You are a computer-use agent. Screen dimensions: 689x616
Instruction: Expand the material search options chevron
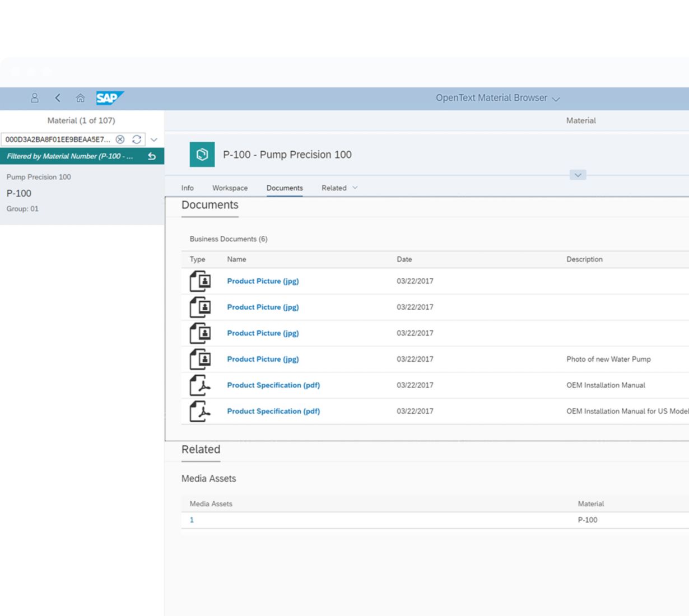coord(154,139)
